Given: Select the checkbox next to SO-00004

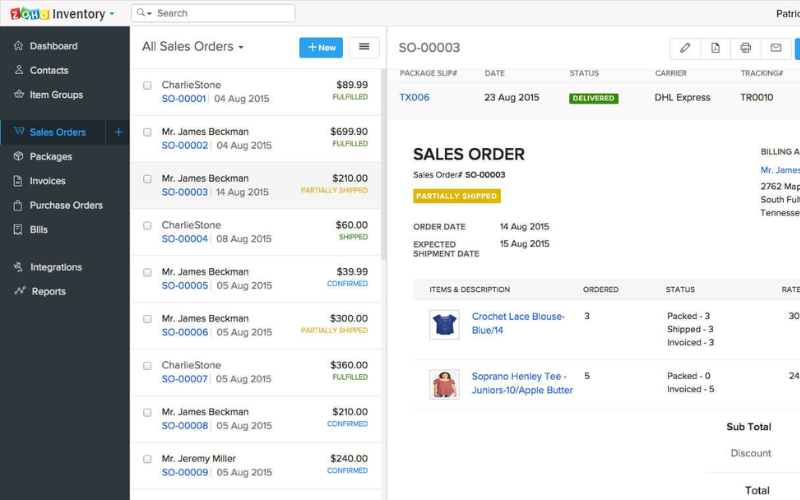Looking at the screenshot, I should pyautogui.click(x=147, y=226).
